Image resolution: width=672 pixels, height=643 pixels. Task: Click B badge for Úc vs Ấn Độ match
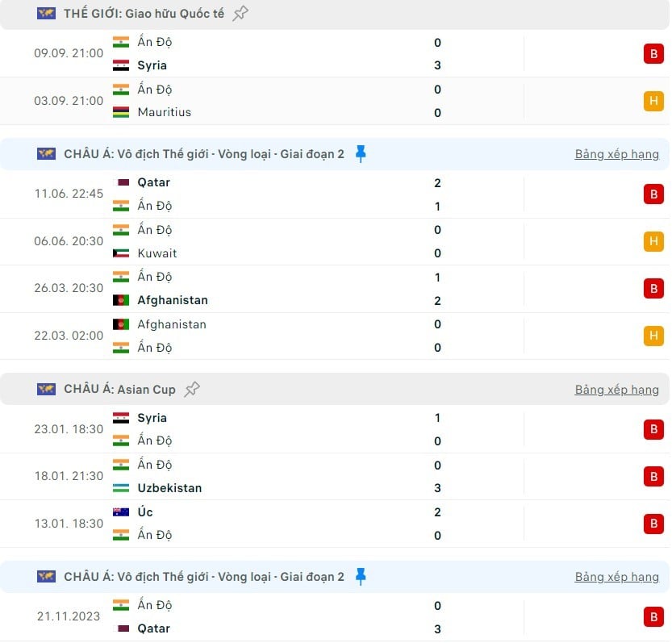653,524
